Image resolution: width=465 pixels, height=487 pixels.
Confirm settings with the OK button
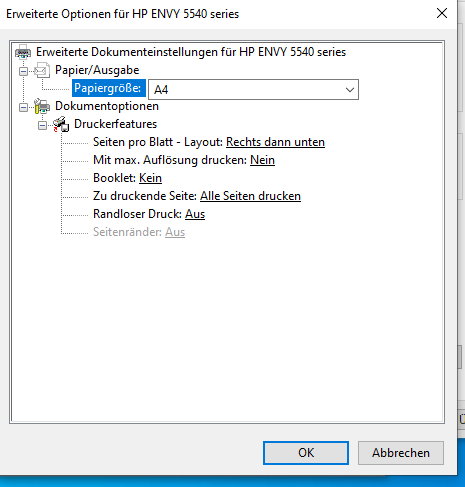click(x=306, y=453)
